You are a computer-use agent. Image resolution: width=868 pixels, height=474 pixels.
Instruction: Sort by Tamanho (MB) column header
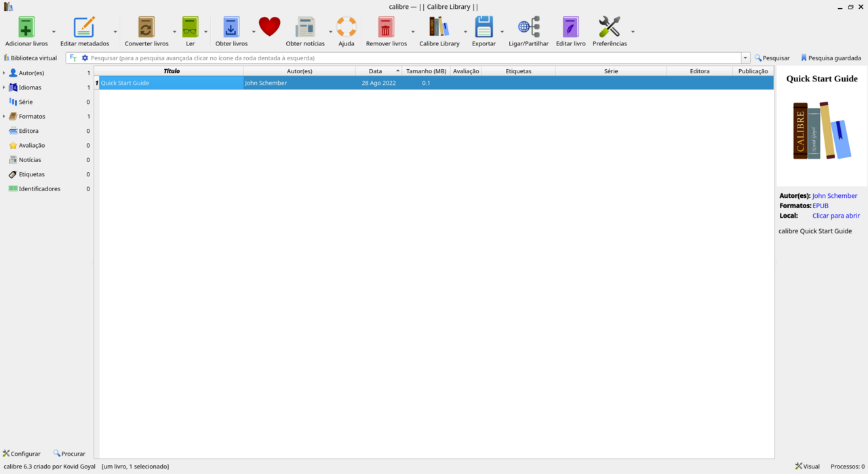pyautogui.click(x=427, y=71)
